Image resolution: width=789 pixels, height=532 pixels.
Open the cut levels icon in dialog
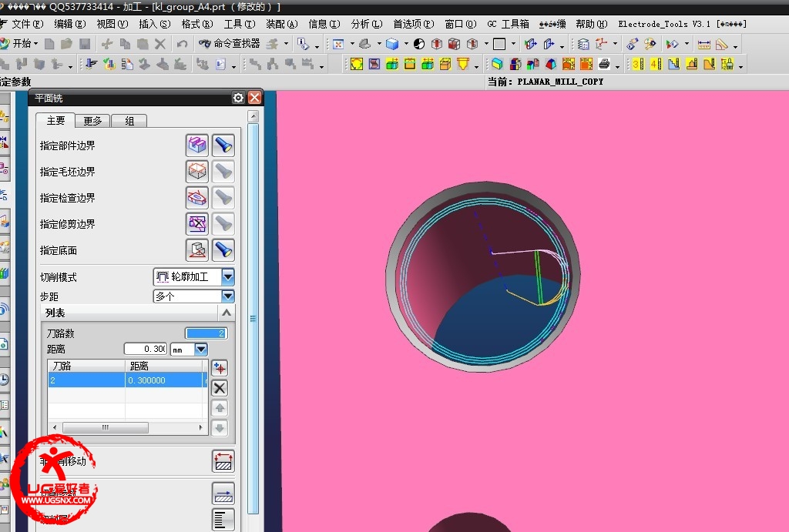click(223, 520)
